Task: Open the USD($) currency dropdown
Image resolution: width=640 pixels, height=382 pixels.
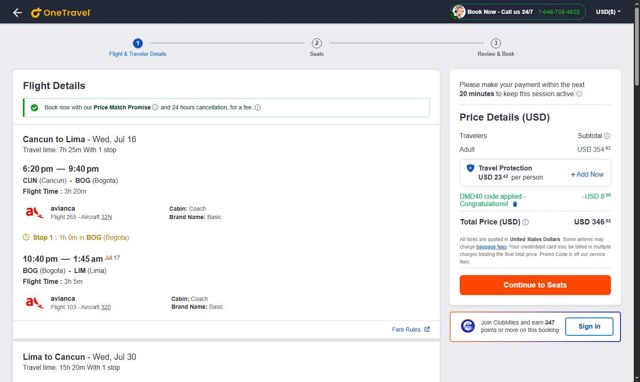Action: (608, 12)
